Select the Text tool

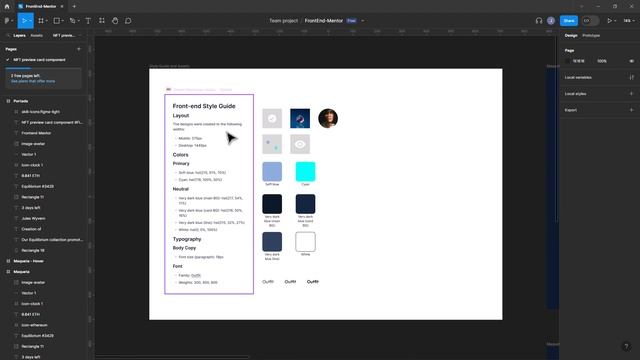[x=88, y=20]
